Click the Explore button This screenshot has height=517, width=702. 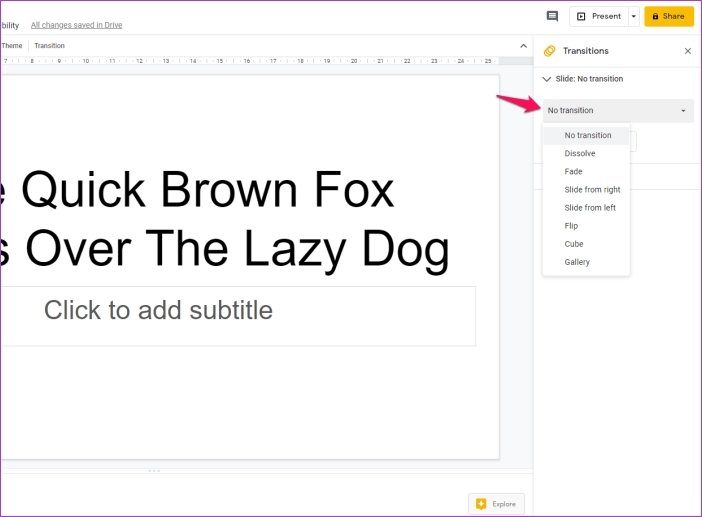pyautogui.click(x=496, y=504)
